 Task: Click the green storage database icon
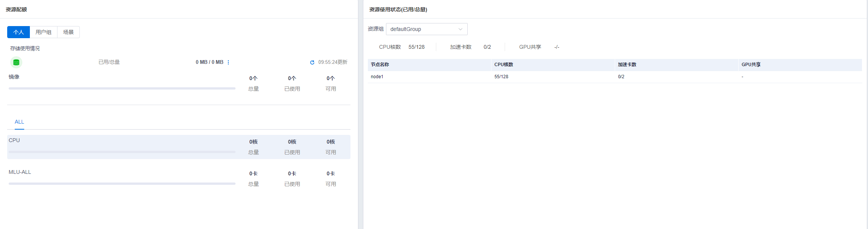[x=16, y=62]
